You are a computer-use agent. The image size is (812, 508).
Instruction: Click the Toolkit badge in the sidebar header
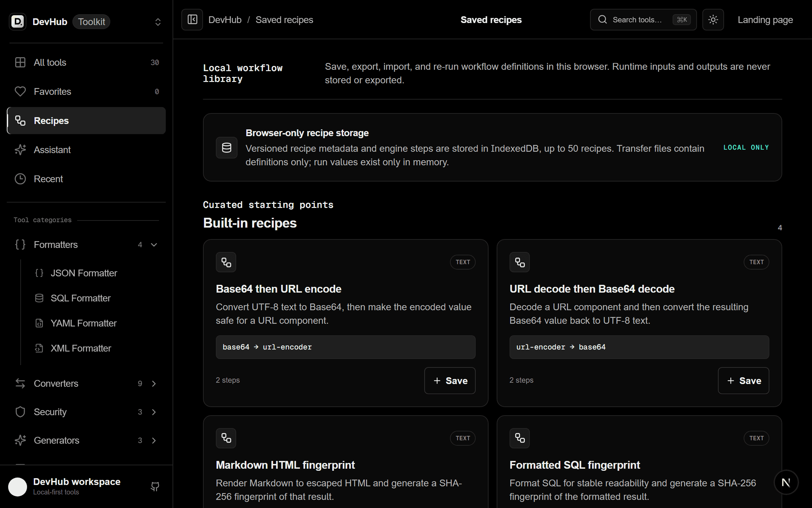(91, 22)
